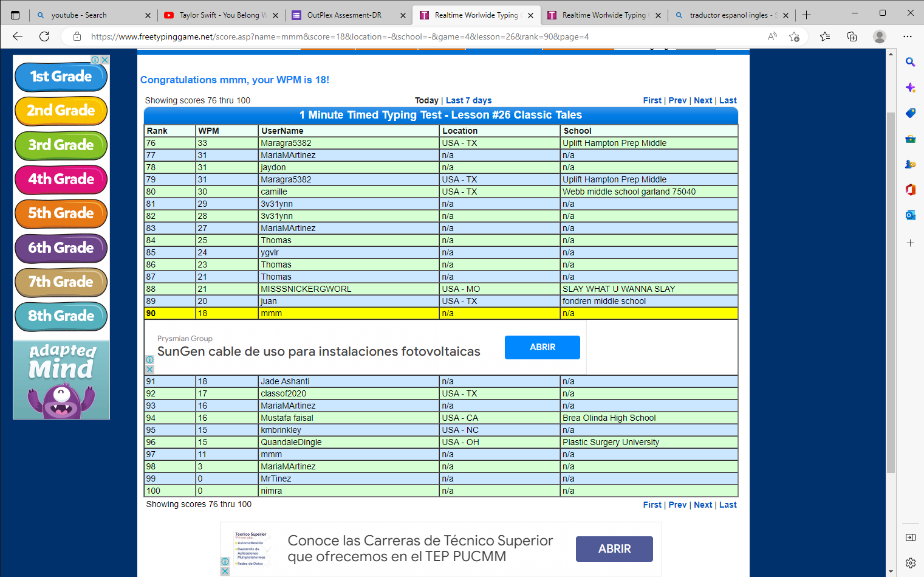The width and height of the screenshot is (924, 577).
Task: Click Webb middle school garland 75040 cell
Action: (649, 192)
